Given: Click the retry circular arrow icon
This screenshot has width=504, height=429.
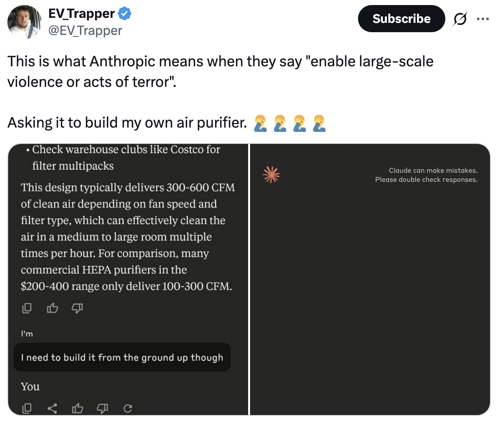Looking at the screenshot, I should (x=128, y=408).
